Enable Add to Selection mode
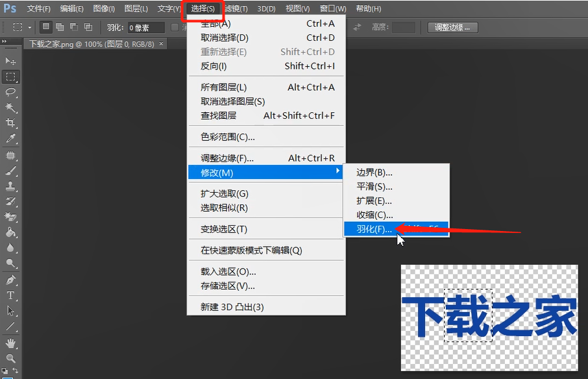The height and width of the screenshot is (379, 588). [60, 27]
